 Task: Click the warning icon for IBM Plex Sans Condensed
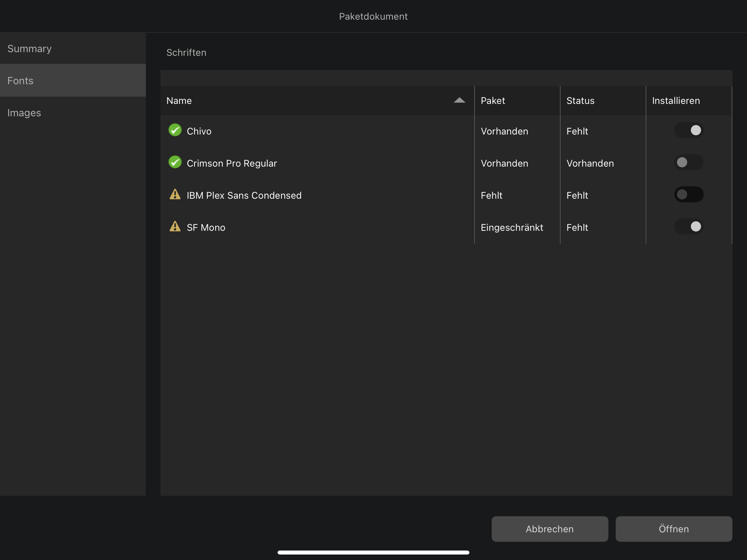(x=175, y=195)
